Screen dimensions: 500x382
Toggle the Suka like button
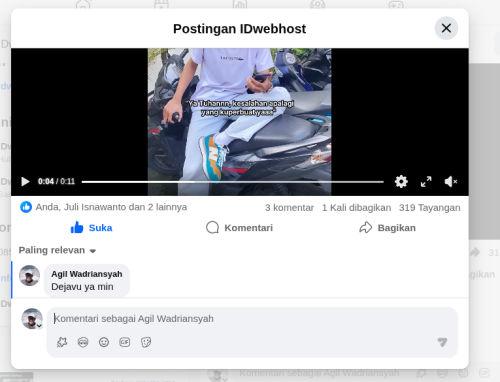pyautogui.click(x=91, y=228)
